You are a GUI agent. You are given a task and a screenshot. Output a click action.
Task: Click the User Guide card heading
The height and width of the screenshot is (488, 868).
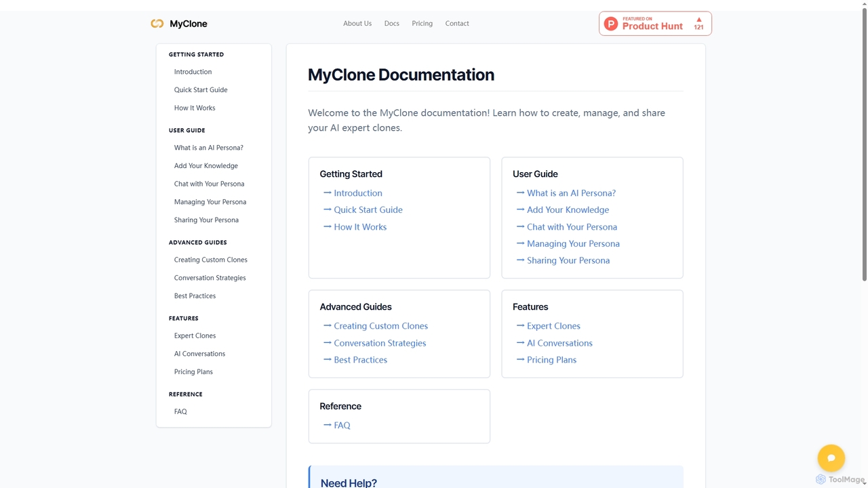point(535,174)
